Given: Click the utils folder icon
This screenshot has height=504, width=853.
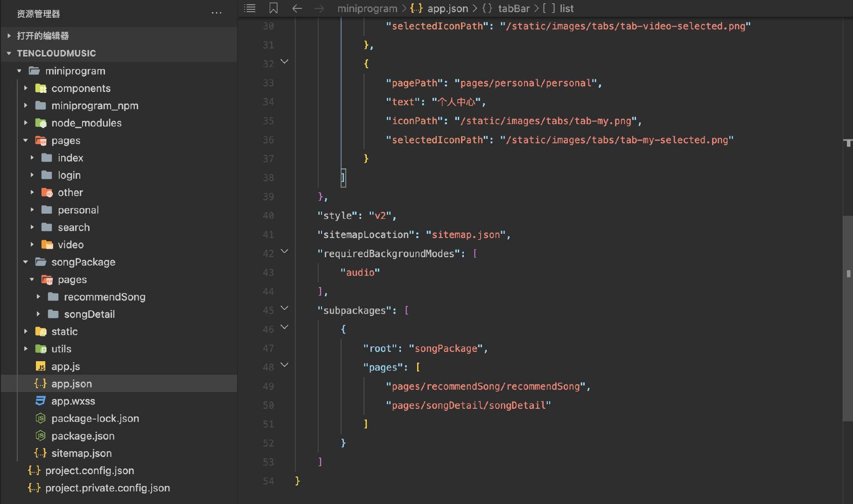Looking at the screenshot, I should (x=41, y=349).
